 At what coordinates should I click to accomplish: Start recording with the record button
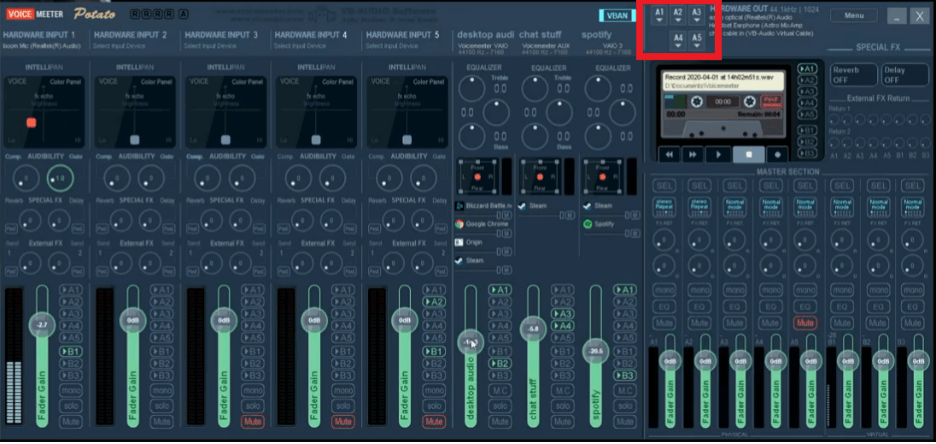[x=777, y=154]
